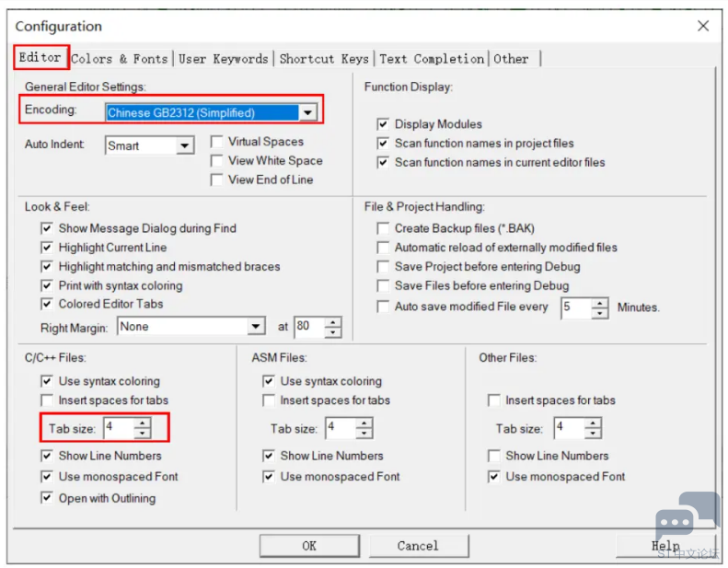This screenshot has width=728, height=568.
Task: Enable View End of Line checkbox
Action: [x=216, y=180]
